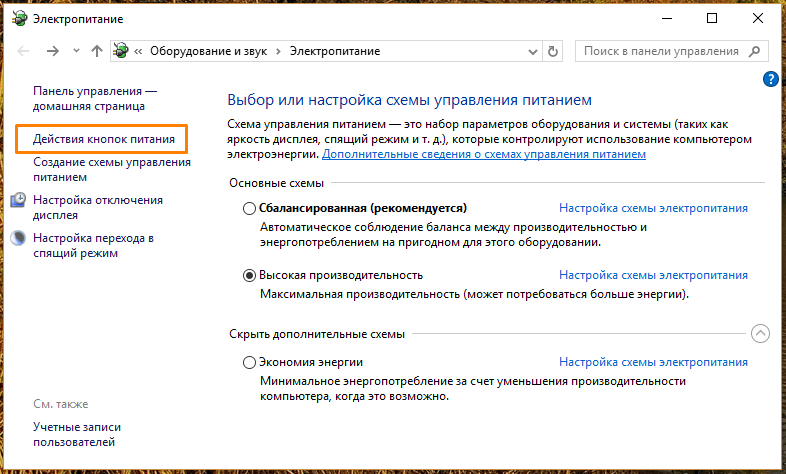Select Сбалансированная (рекомендуется) plan

249,208
